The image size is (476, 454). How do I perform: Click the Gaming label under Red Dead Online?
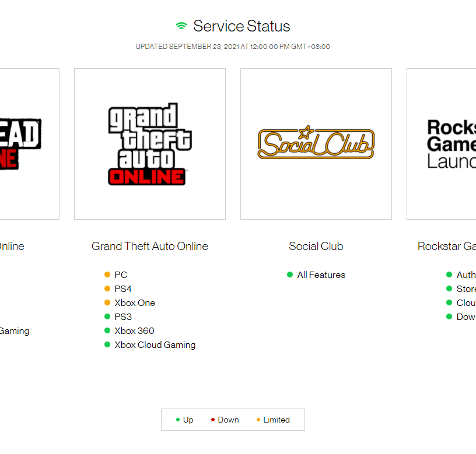(15, 331)
